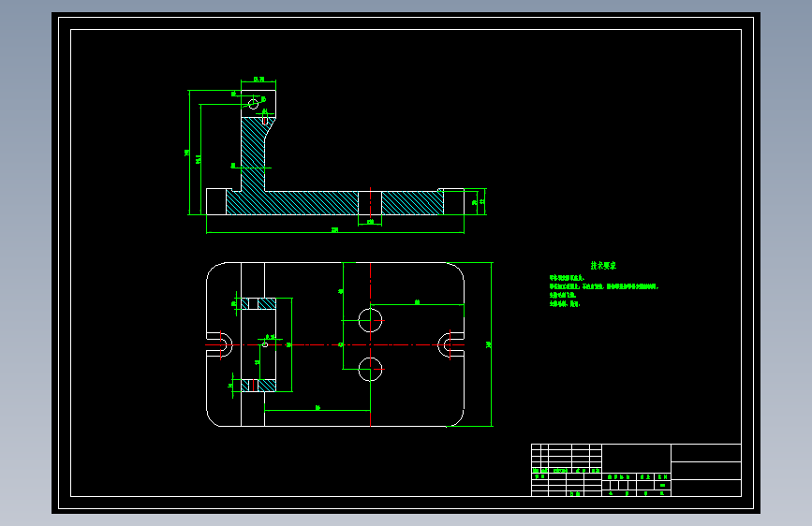Click the 技术要求 heading text
812x526 pixels.
pyautogui.click(x=603, y=266)
